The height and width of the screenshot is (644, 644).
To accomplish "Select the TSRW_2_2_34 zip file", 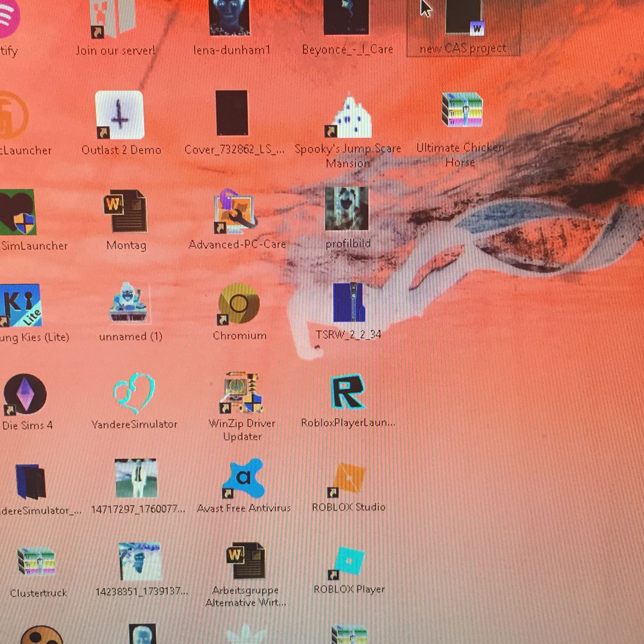I will pyautogui.click(x=349, y=302).
